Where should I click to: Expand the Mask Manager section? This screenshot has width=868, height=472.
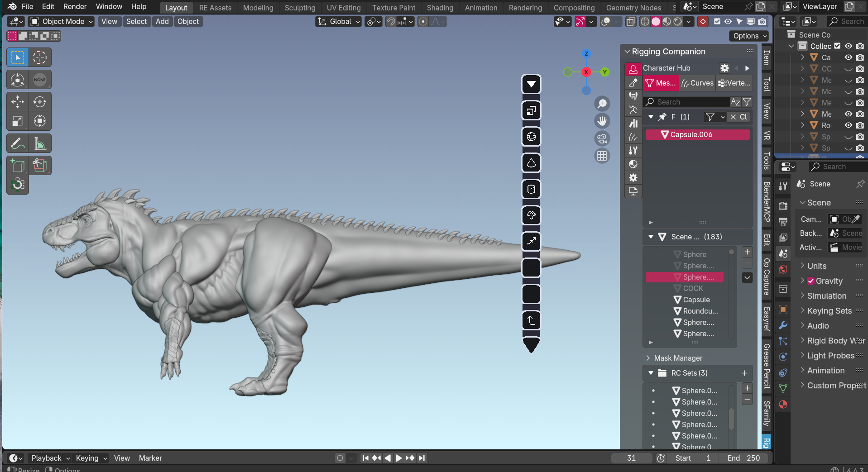pyautogui.click(x=678, y=358)
